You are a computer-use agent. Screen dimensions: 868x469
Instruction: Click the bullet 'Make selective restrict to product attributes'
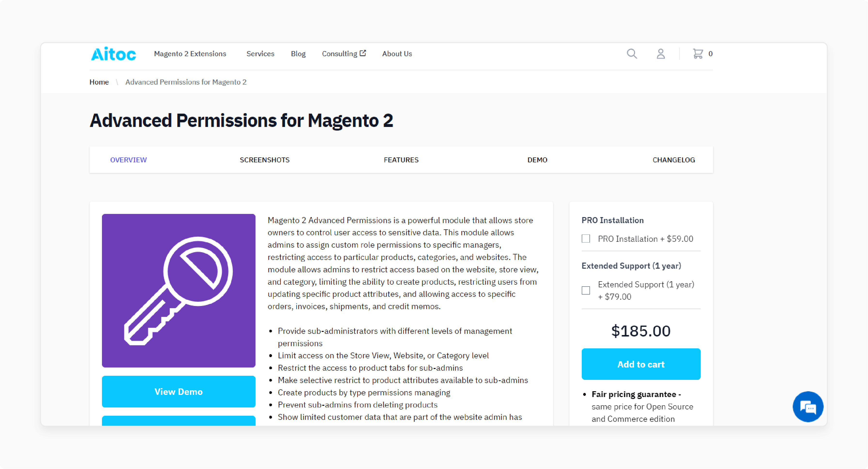403,380
